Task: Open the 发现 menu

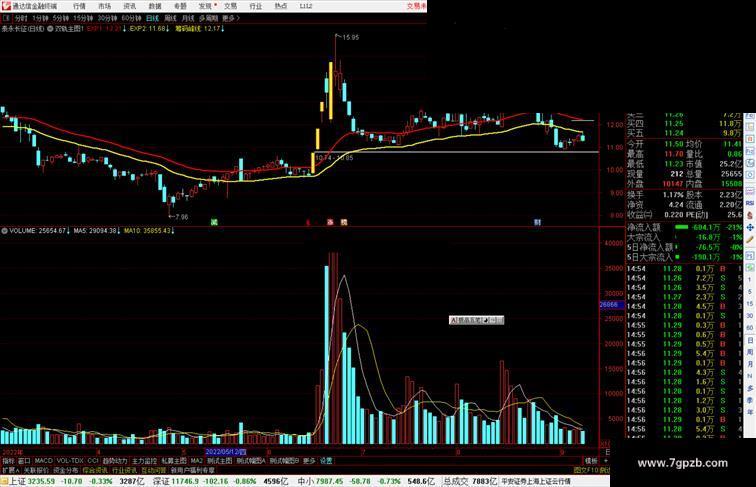Action: pos(206,6)
